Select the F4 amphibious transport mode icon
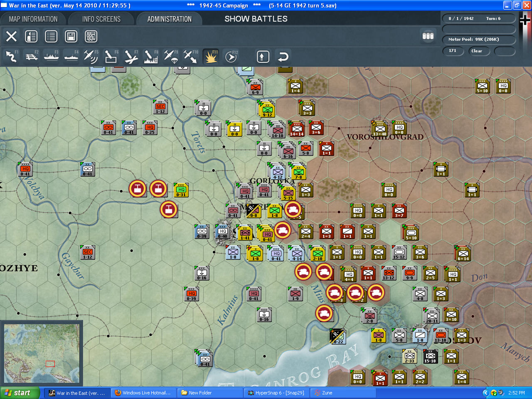Screen dimensions: 532x399 click(71, 57)
